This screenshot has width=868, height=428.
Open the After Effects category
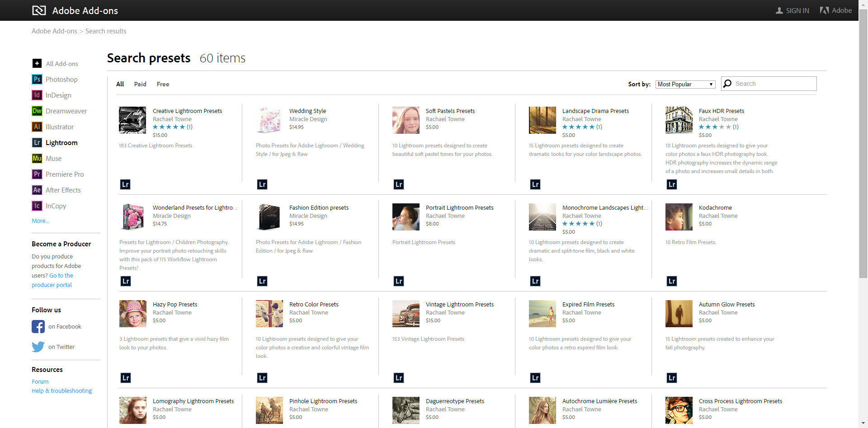[x=63, y=190]
